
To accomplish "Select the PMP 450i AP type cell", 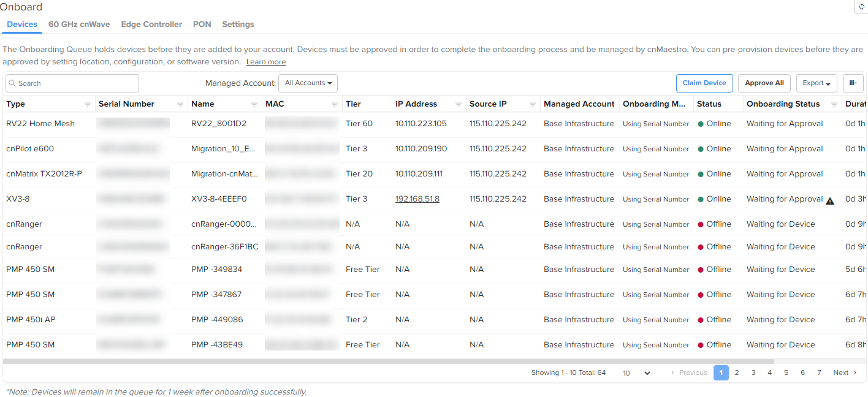I will (x=31, y=320).
